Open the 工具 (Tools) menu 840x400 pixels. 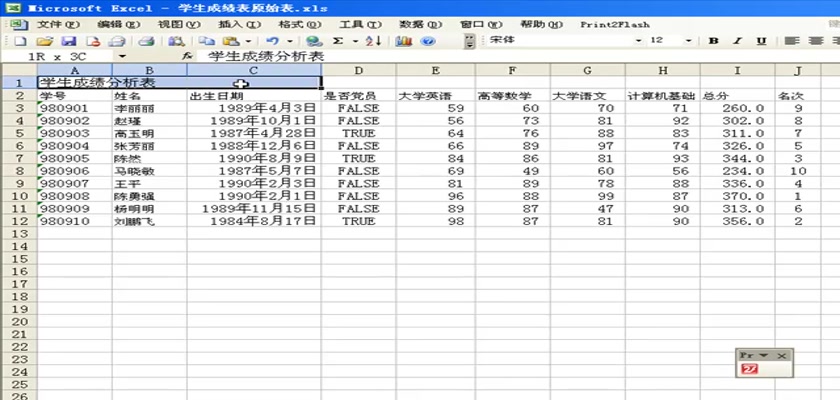(x=360, y=25)
